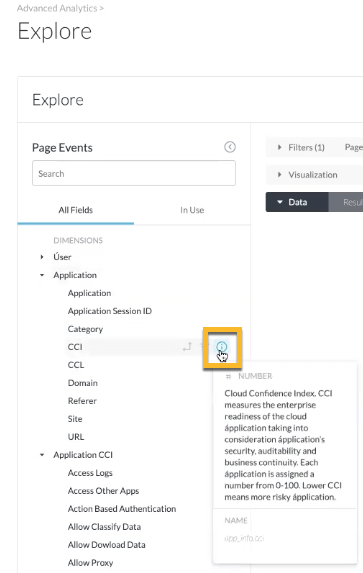Select the URL field
Viewport: 363px width, 573px height.
click(x=76, y=437)
